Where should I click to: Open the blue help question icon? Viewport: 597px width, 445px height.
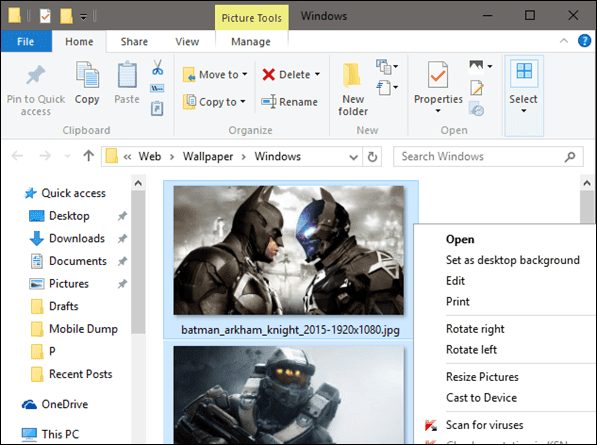click(584, 41)
